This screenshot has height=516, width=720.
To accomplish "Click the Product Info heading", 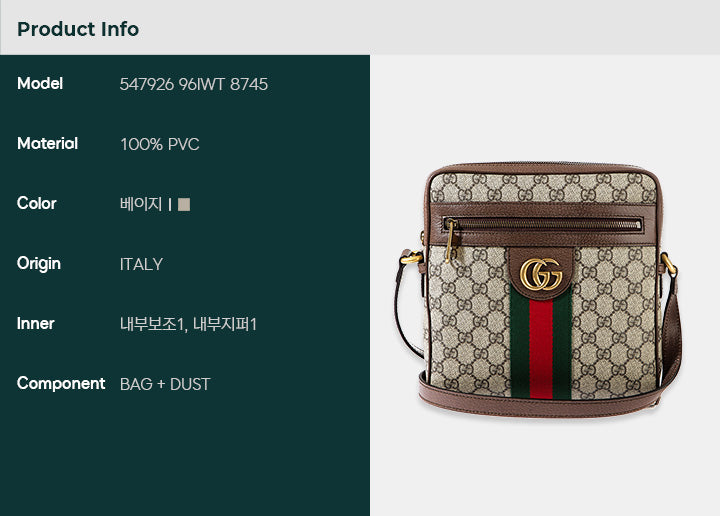I will point(78,29).
